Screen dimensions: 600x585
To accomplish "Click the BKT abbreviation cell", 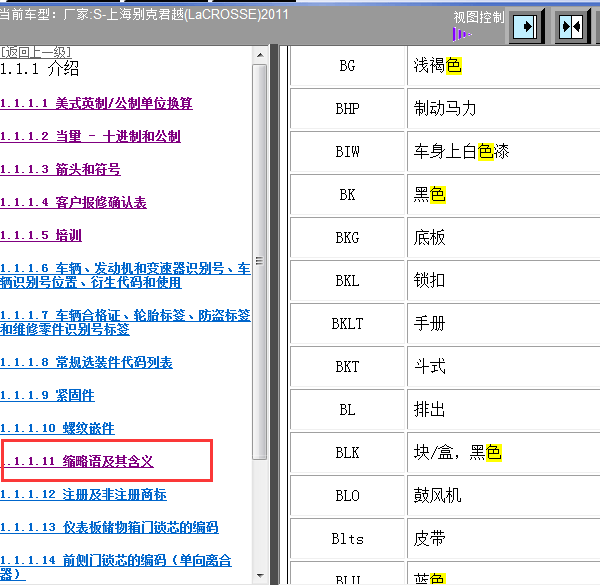I will point(347,367).
